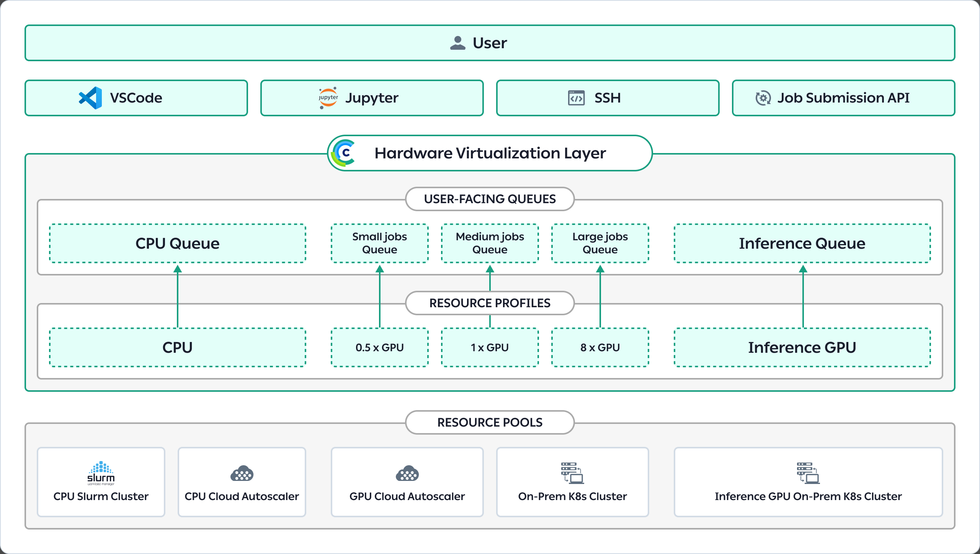Select the Inference Queue box
This screenshot has height=554, width=980.
click(802, 243)
